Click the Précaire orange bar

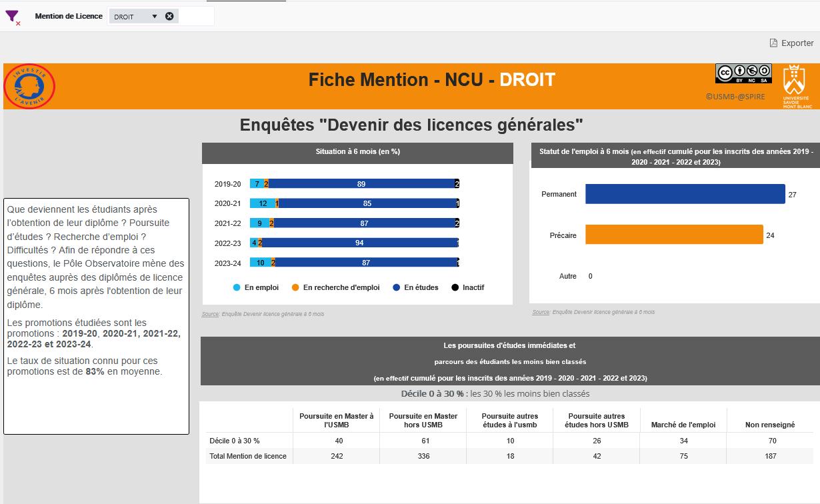point(673,235)
